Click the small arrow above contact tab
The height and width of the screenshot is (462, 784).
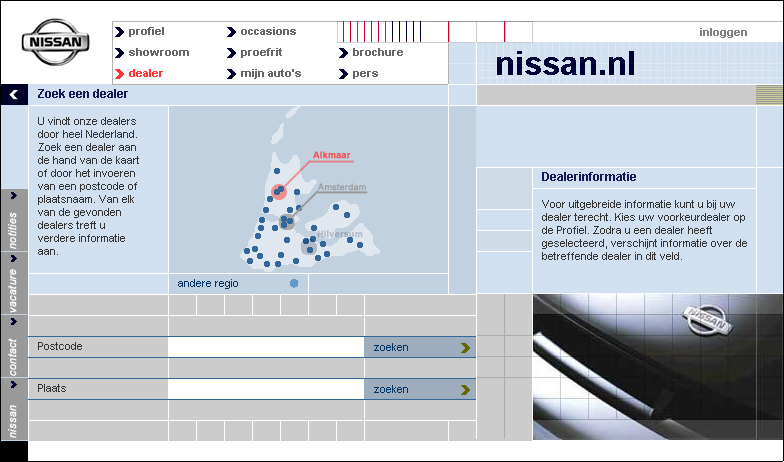14,322
